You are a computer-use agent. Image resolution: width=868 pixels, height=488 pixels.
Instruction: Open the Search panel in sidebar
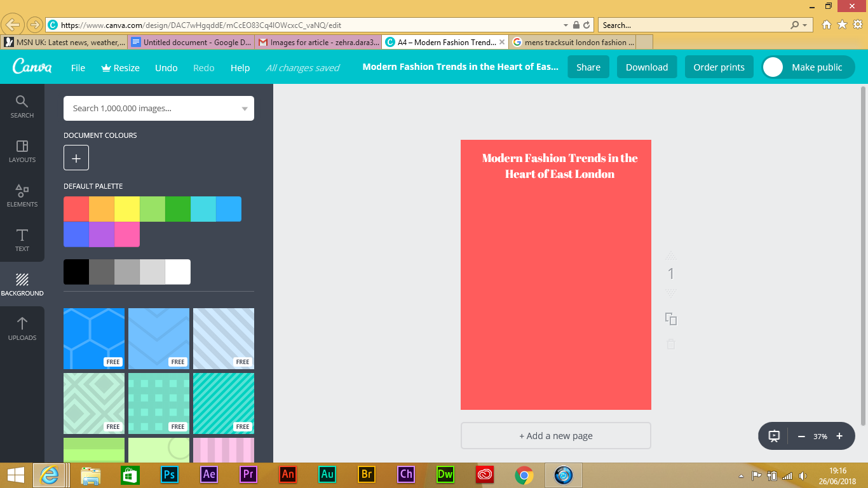(x=22, y=106)
